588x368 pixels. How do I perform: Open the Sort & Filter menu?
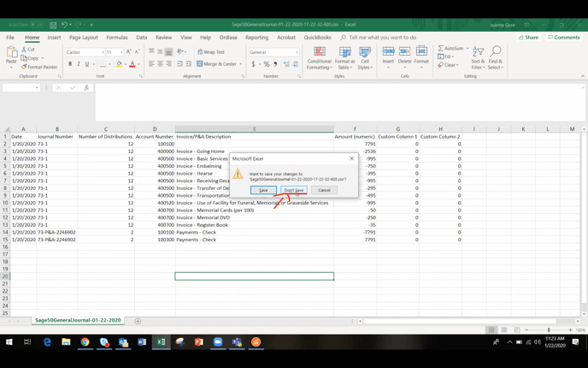point(478,58)
